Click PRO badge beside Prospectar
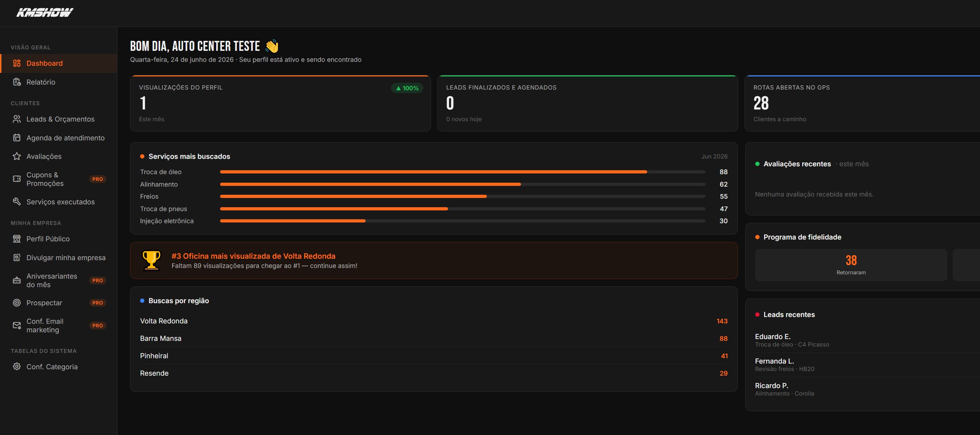 97,303
